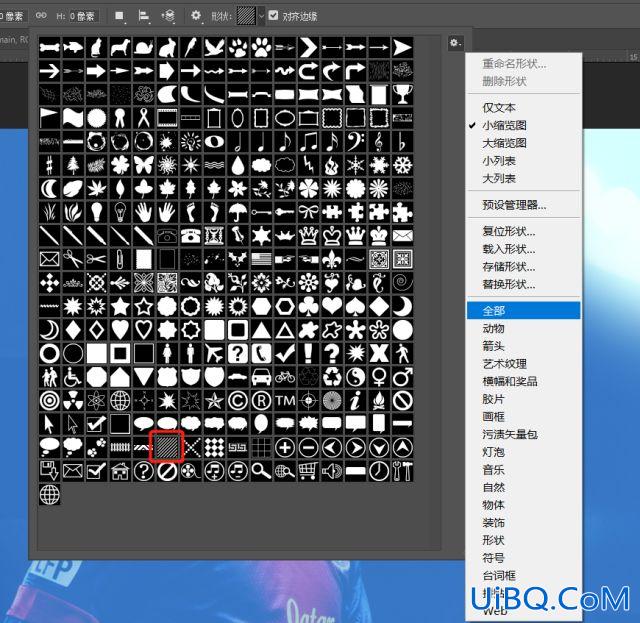
Task: Toggle the align edges checkbox
Action: (273, 16)
